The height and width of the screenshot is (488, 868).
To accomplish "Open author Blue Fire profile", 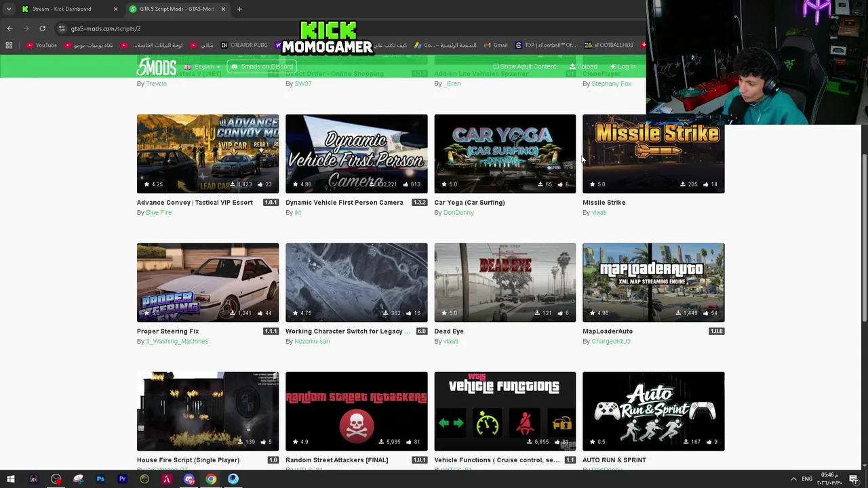I will [159, 213].
